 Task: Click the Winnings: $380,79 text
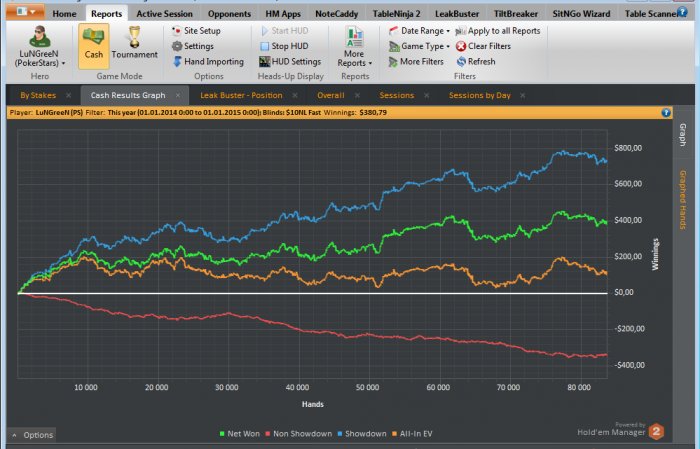[355, 112]
